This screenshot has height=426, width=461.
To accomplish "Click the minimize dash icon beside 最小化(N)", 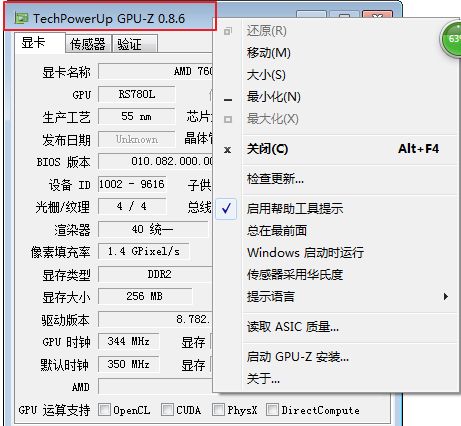I will click(228, 99).
